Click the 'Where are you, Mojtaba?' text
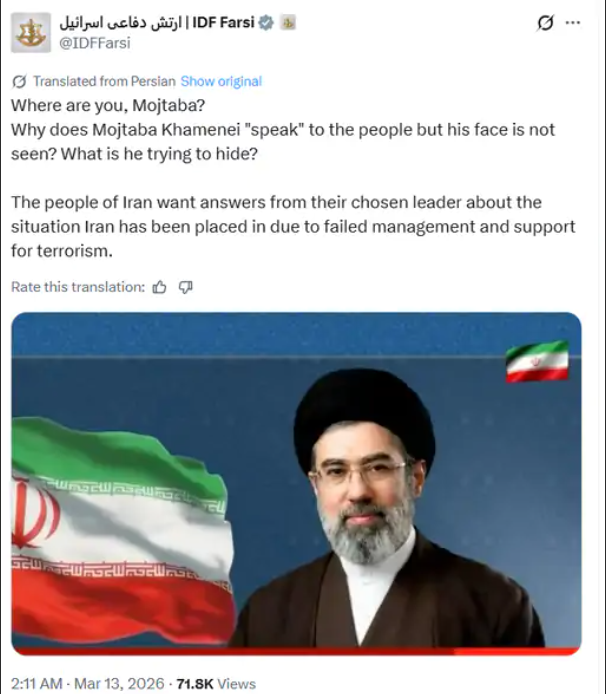 (x=108, y=106)
